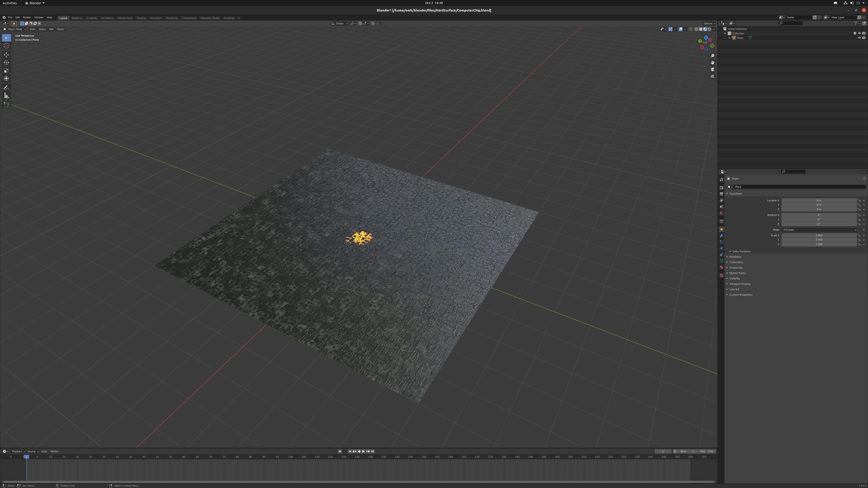Open Scene properties tab

tap(722, 207)
